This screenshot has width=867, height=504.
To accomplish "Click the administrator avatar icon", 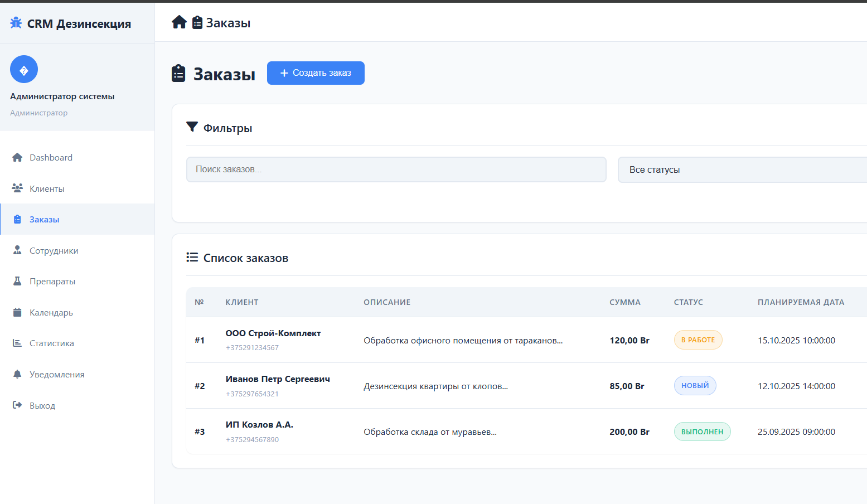I will point(24,70).
